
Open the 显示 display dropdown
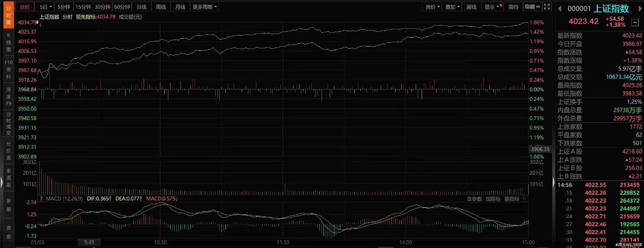tap(492, 7)
